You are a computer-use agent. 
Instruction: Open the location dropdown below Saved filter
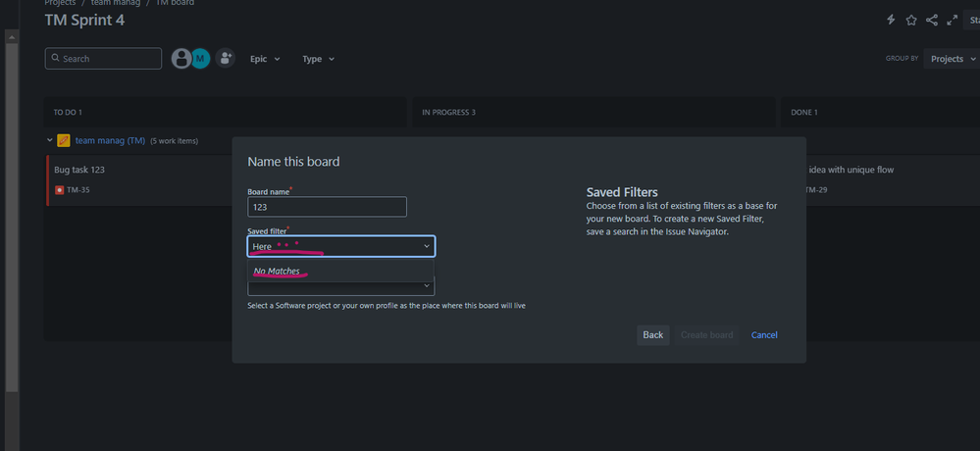tap(341, 286)
